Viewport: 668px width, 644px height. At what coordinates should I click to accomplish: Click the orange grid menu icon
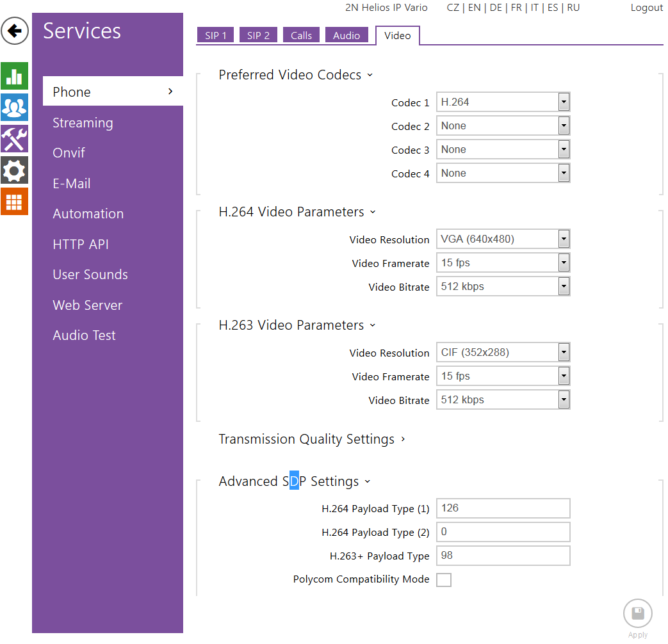[14, 202]
